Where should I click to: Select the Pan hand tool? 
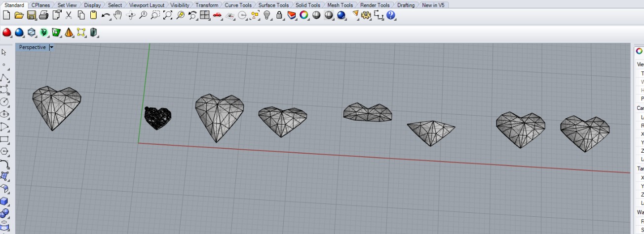(x=118, y=15)
